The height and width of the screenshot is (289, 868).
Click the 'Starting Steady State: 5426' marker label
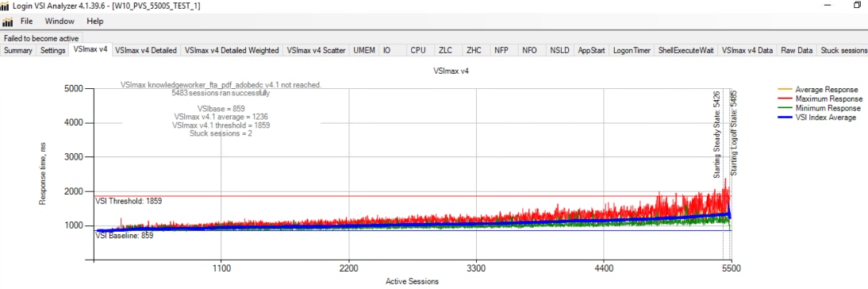click(x=716, y=135)
